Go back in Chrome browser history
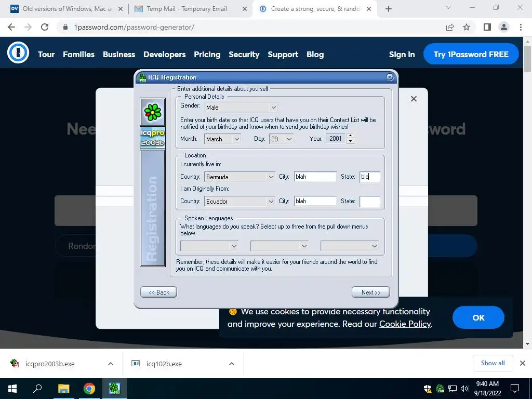This screenshot has width=532, height=399. click(x=11, y=27)
